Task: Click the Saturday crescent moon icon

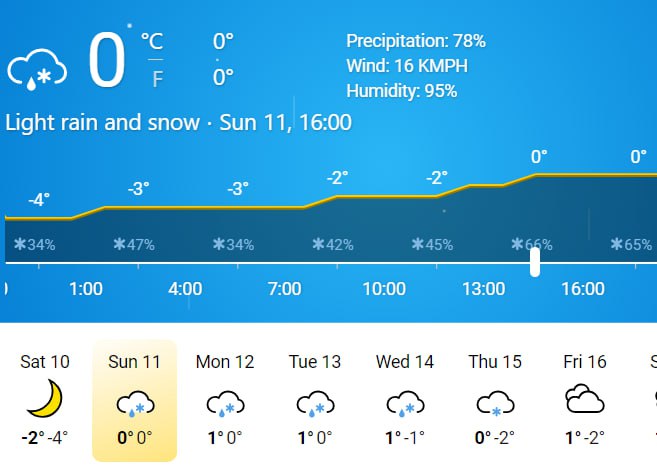Action: tap(45, 398)
